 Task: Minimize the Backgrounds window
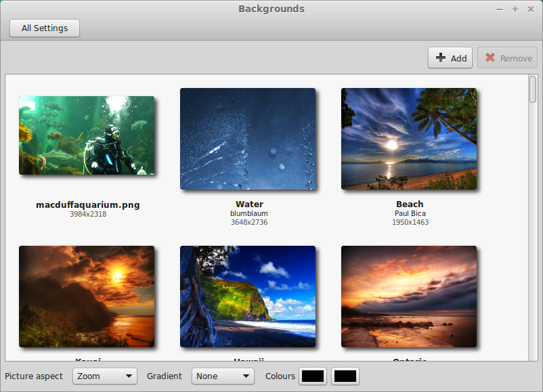click(500, 9)
